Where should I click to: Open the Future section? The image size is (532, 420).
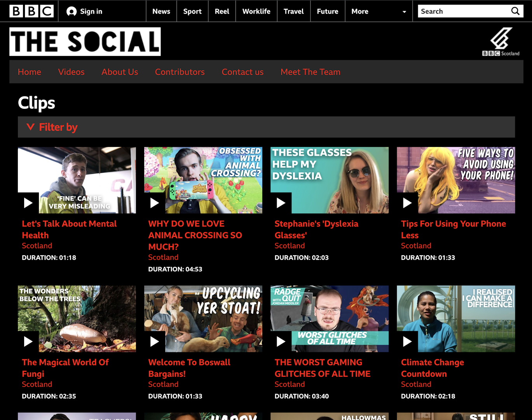328,11
